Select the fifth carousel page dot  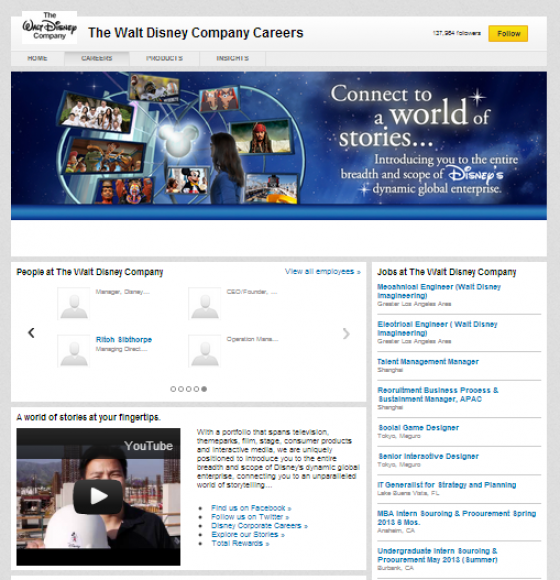204,389
